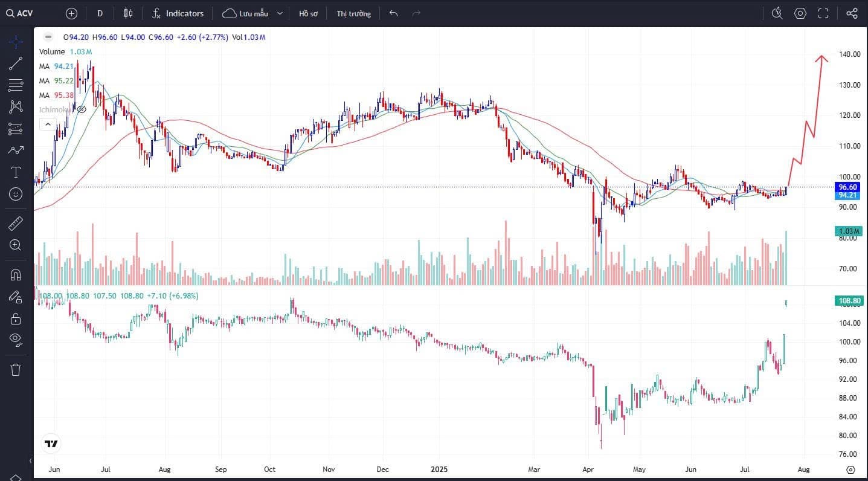
Task: Toggle lock all drawing tools
Action: pos(16,318)
